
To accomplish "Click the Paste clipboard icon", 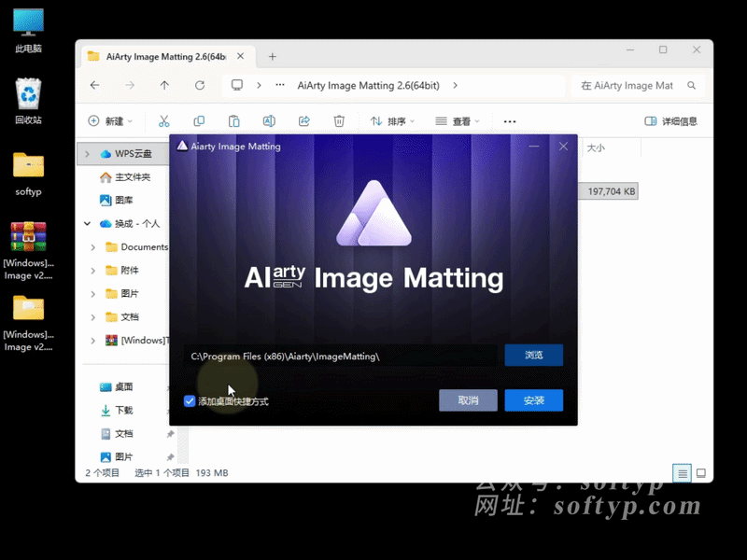I will coord(234,121).
